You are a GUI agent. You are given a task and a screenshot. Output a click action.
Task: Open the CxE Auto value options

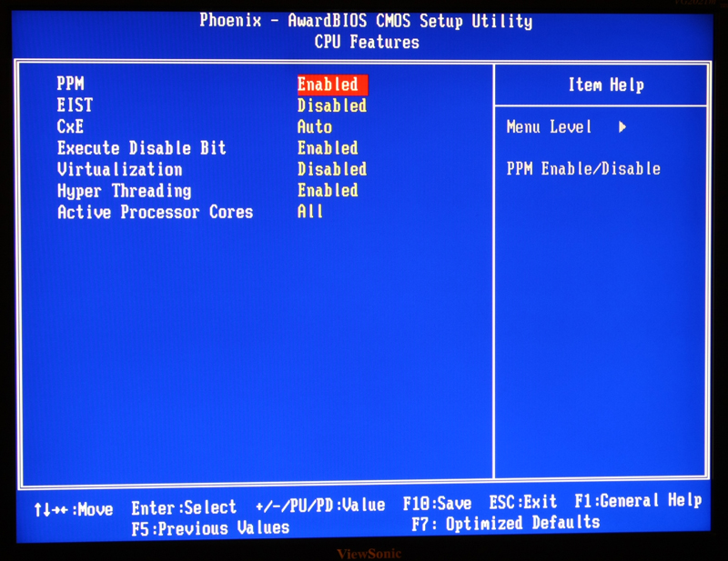315,126
